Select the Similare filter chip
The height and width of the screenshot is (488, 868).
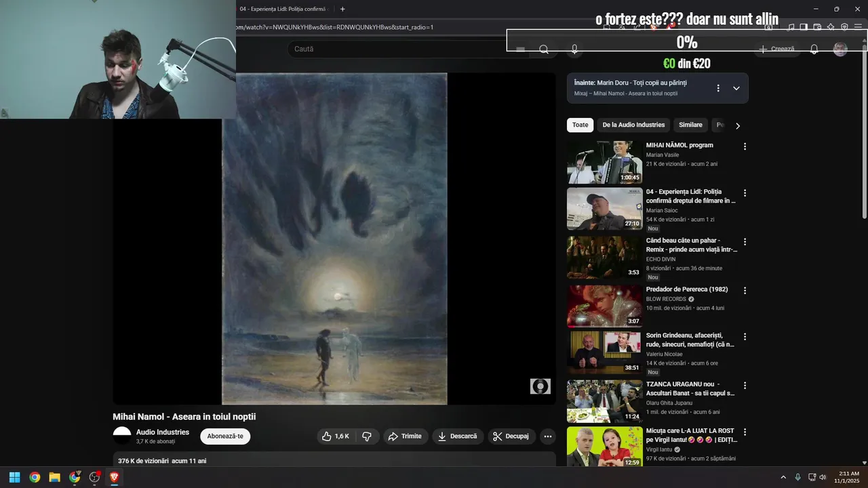coord(690,125)
